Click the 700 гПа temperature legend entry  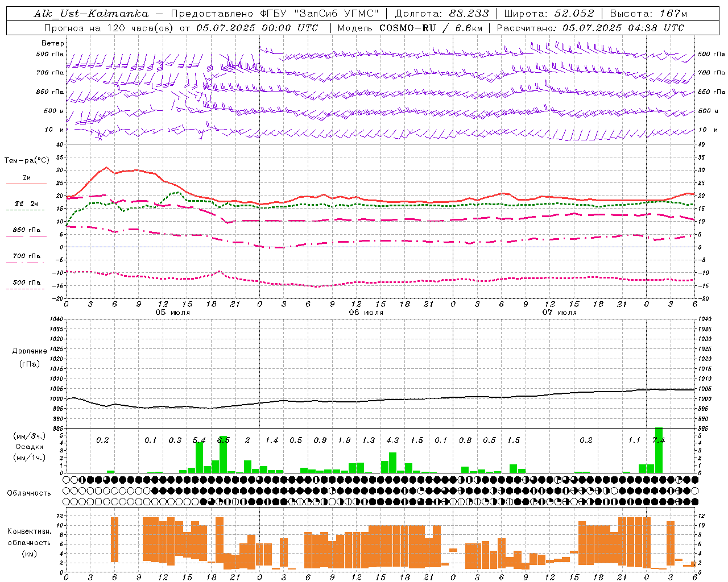point(27,256)
